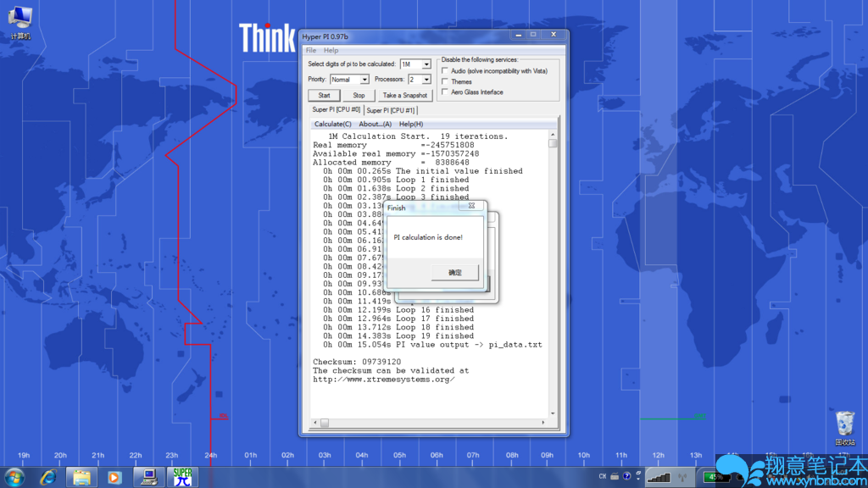868x488 pixels.
Task: Open the Calculate(C) menu
Action: [332, 124]
